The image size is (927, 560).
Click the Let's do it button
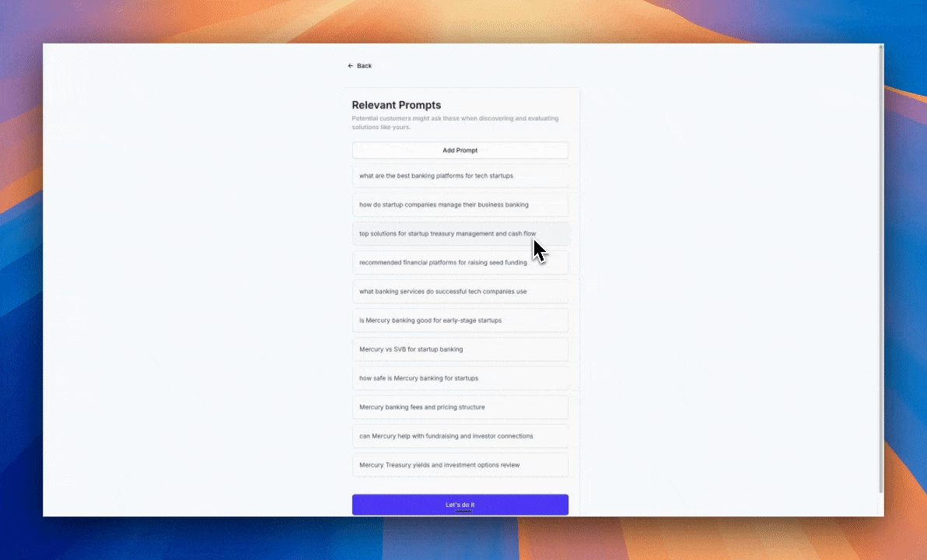[x=460, y=505]
